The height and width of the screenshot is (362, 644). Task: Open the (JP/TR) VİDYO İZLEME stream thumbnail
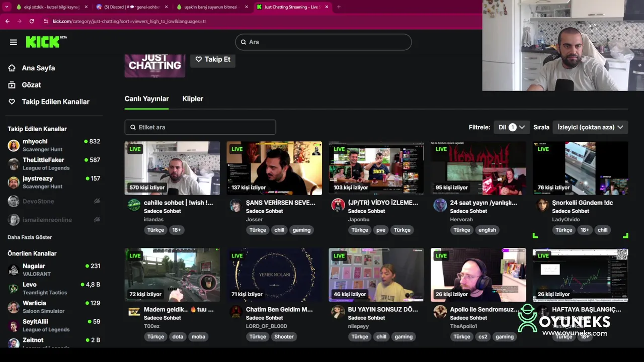[x=376, y=168]
